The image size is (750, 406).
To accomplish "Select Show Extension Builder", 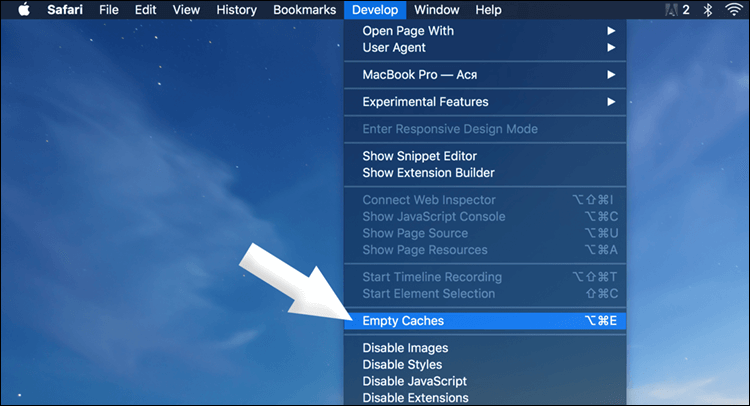I will click(x=485, y=173).
